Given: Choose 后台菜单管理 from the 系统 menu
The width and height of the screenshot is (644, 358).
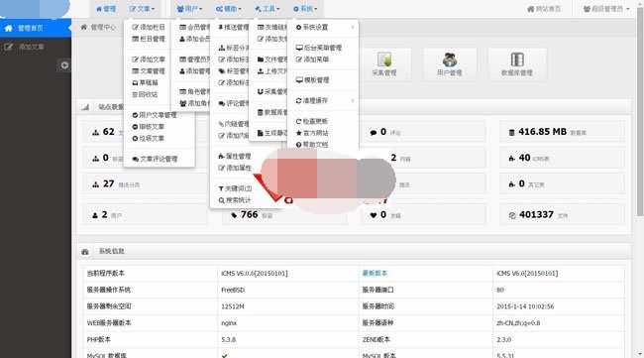Looking at the screenshot, I should click(x=319, y=48).
